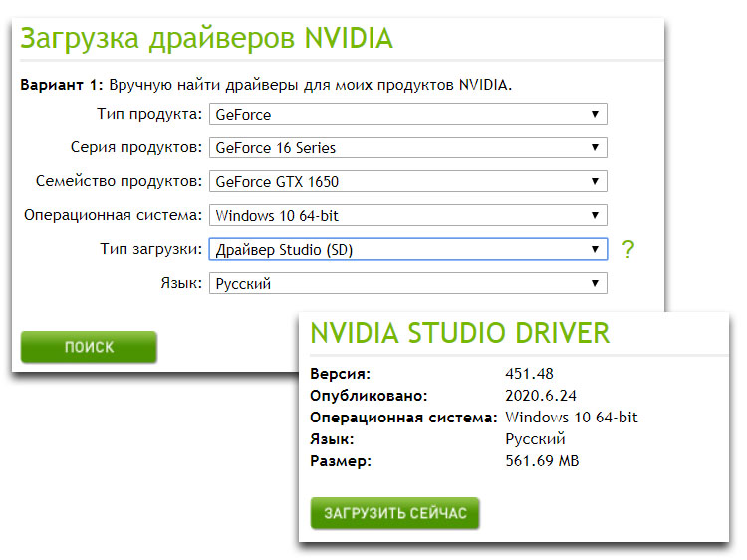
Task: Click the ЗАГРУЗИТЬ СЕЙЧАС download button
Action: coord(394,513)
